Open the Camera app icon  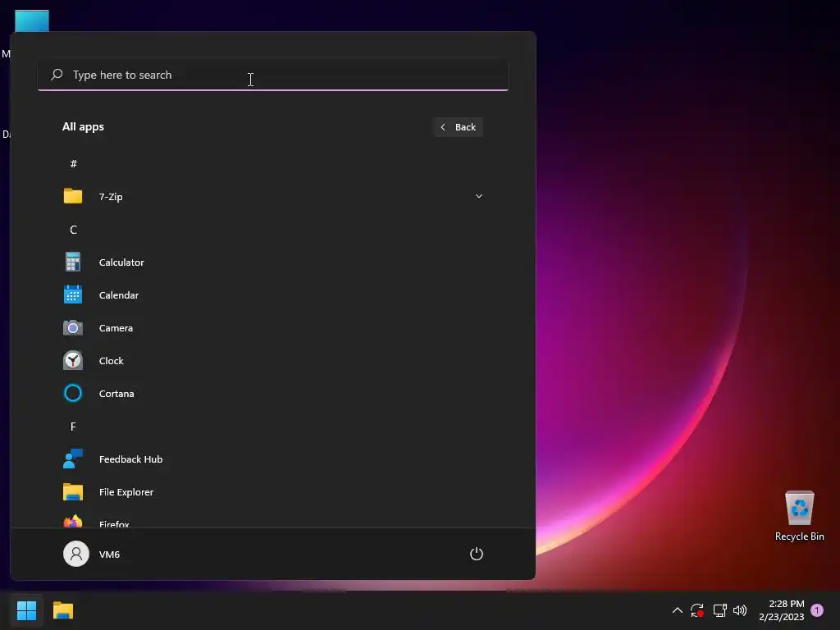point(73,328)
